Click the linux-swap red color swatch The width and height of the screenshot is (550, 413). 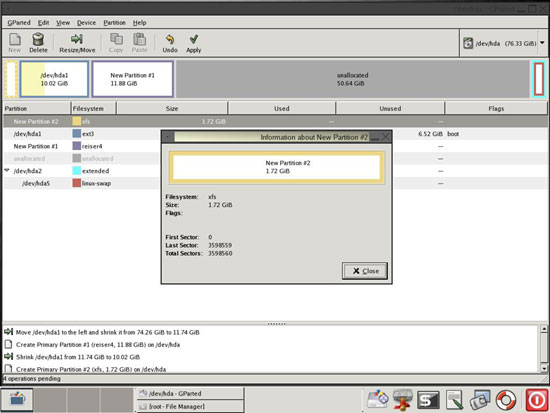tap(76, 183)
